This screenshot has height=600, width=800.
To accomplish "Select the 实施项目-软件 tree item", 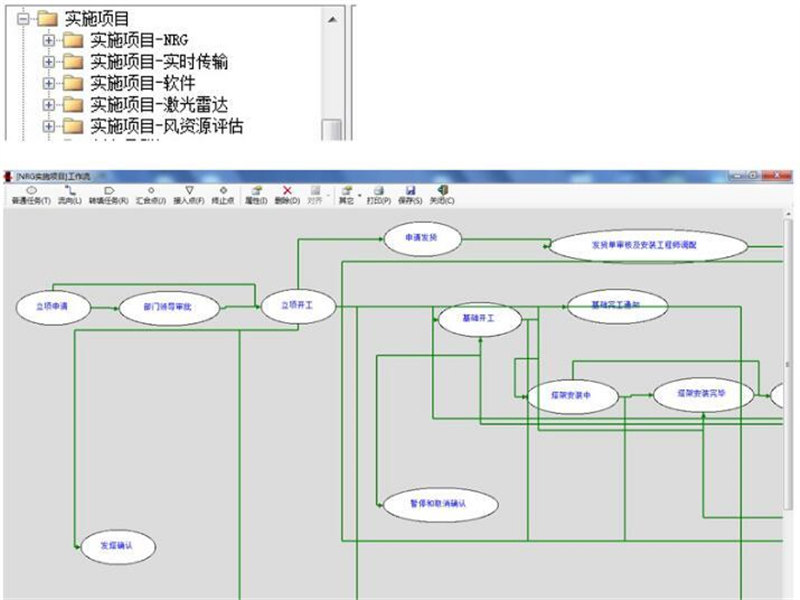I will click(143, 83).
